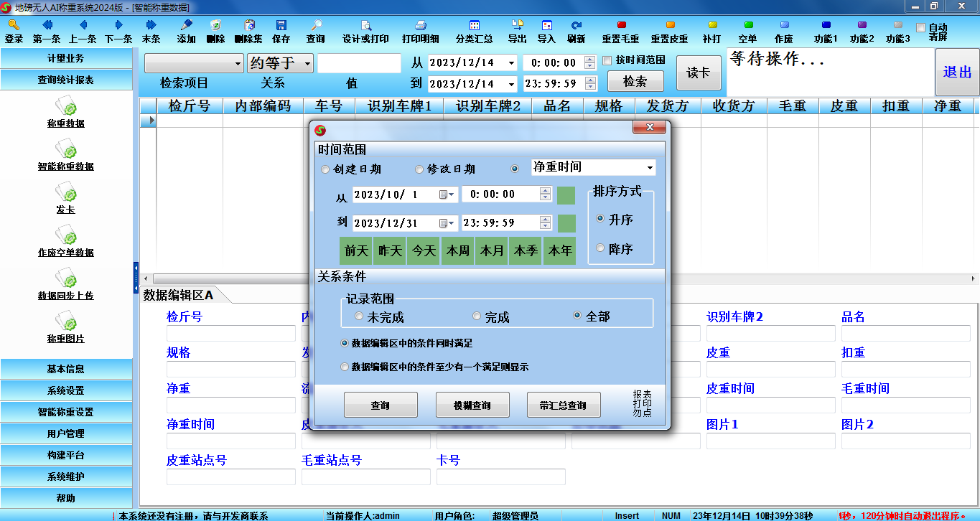
Task: Expand the 净重时间 dropdown in dialog
Action: [650, 168]
